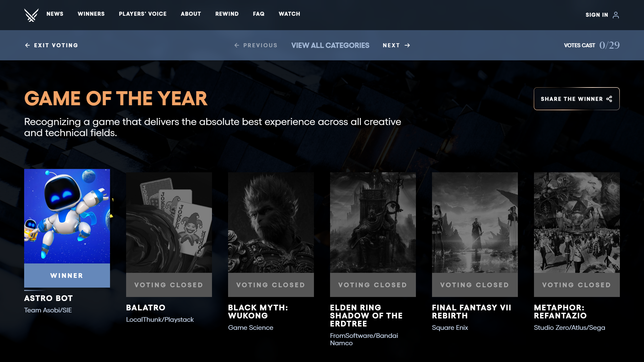This screenshot has width=644, height=362.
Task: Click Final Fantasy VII Rebirth title
Action: tap(472, 312)
